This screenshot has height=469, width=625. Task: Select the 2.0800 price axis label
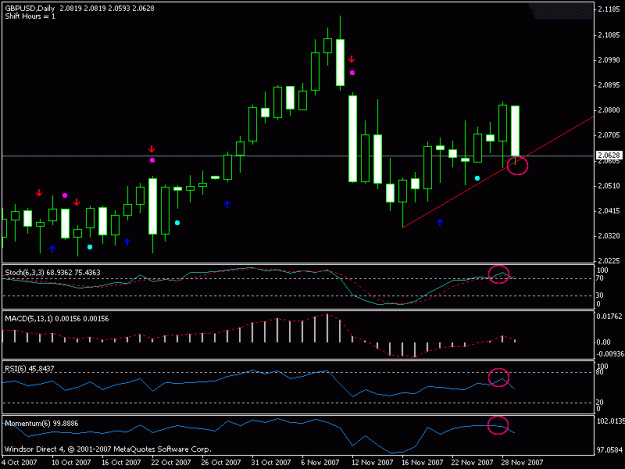pos(609,110)
